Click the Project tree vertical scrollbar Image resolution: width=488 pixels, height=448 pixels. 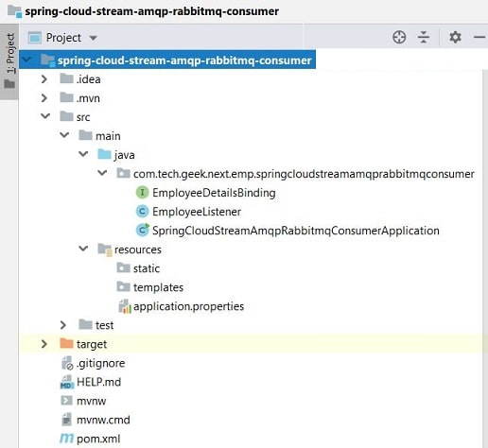(485, 258)
